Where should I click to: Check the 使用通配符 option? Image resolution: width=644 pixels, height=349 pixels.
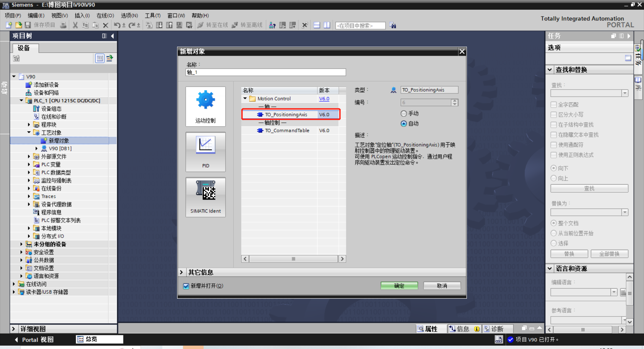coord(554,145)
